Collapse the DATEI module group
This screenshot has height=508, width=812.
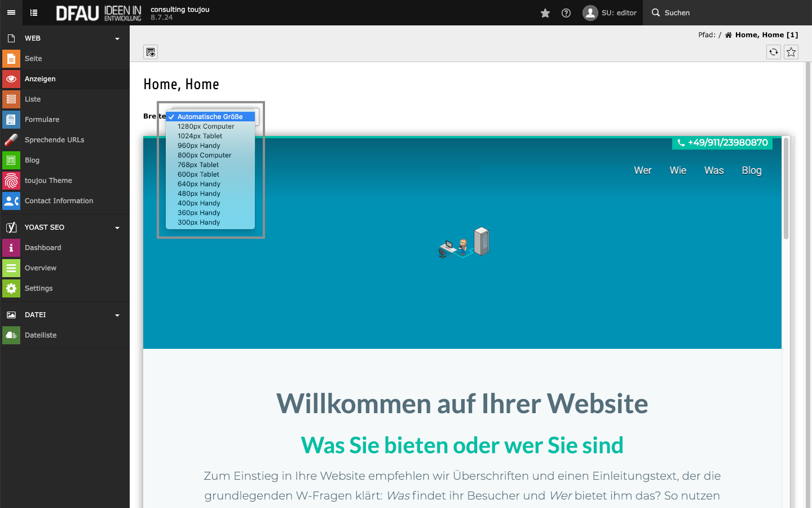pos(117,315)
